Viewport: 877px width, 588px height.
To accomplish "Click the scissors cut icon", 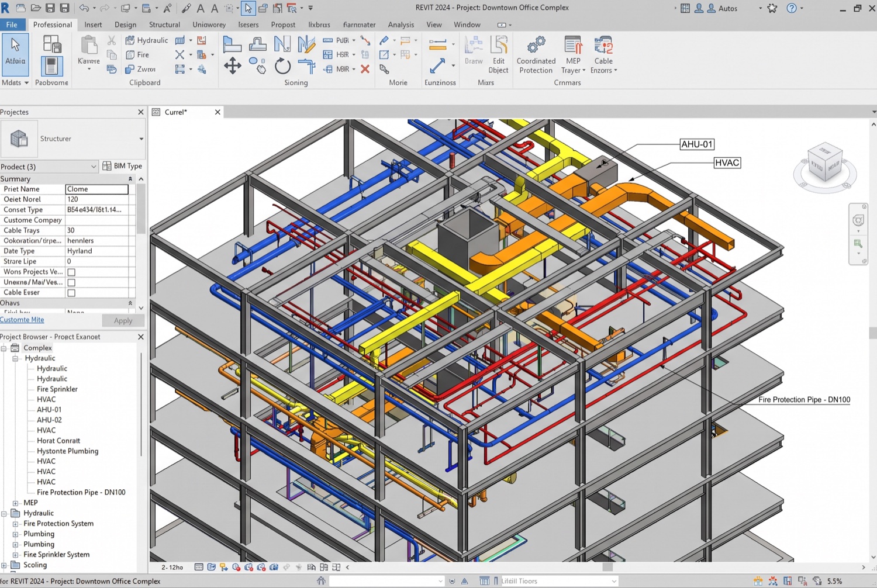I will 112,40.
